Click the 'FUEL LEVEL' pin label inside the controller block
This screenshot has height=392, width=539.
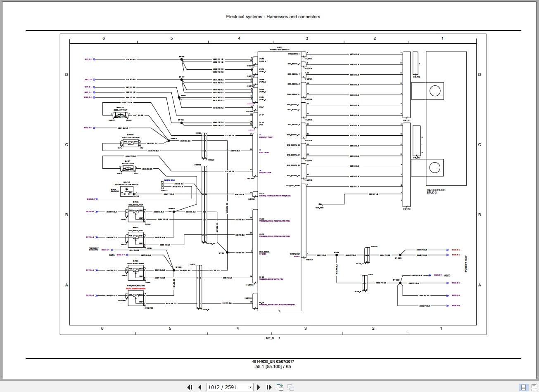[264, 152]
